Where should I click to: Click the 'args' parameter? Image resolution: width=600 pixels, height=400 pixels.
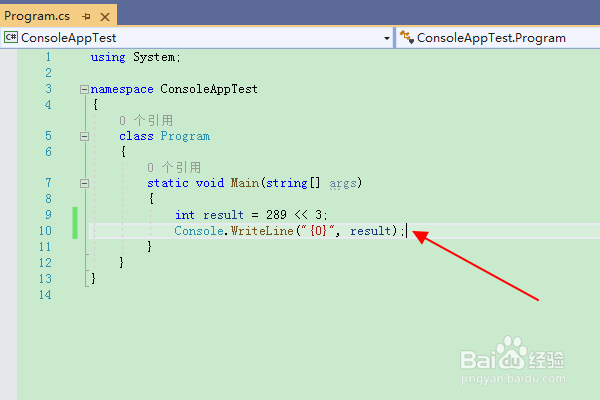coord(343,183)
